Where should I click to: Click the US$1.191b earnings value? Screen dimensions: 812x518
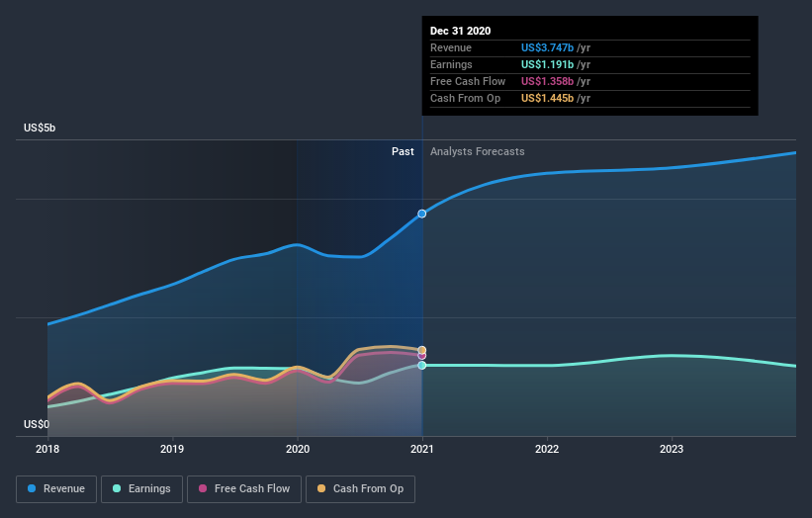tap(547, 64)
